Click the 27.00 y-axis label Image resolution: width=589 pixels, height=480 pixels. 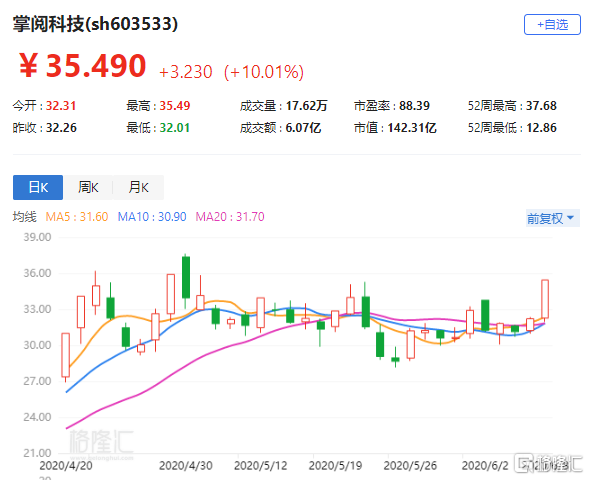coord(37,381)
